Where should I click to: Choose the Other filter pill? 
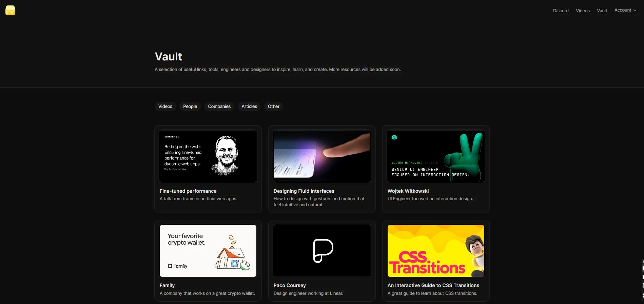(273, 107)
